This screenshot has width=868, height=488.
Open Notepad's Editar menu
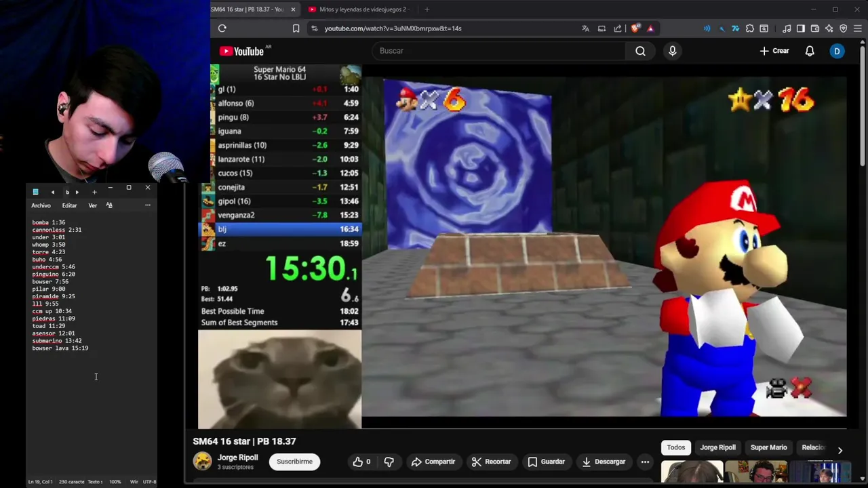click(x=69, y=205)
